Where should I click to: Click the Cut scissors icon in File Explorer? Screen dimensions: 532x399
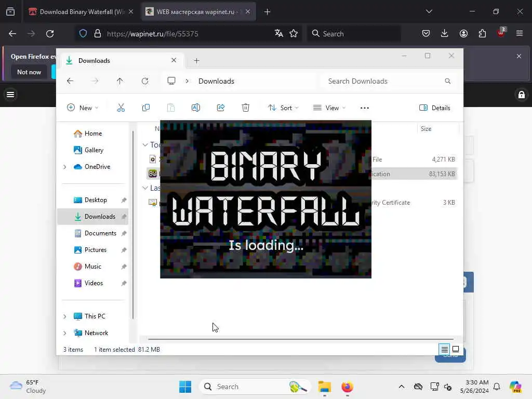tap(121, 108)
